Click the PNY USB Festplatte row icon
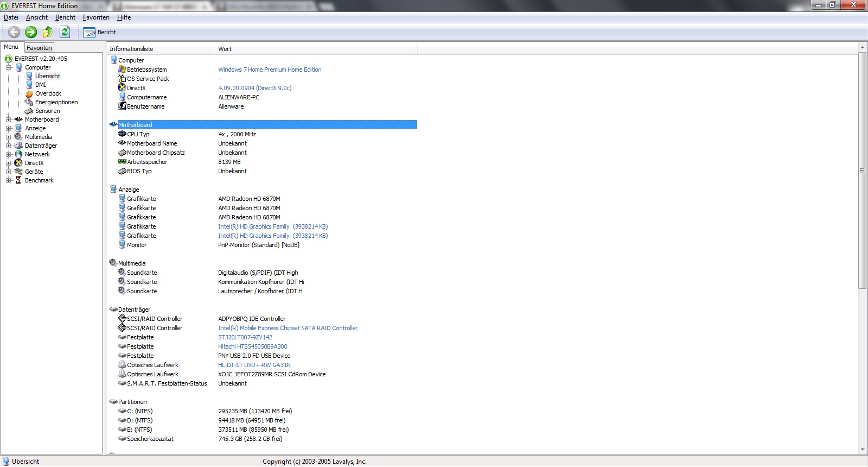 pos(122,355)
